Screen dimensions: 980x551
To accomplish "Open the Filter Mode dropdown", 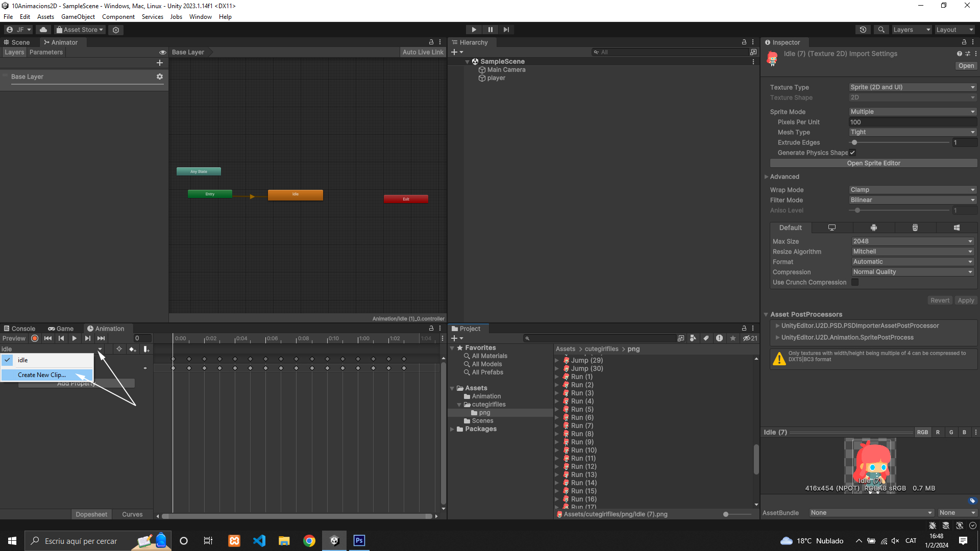I will point(912,200).
